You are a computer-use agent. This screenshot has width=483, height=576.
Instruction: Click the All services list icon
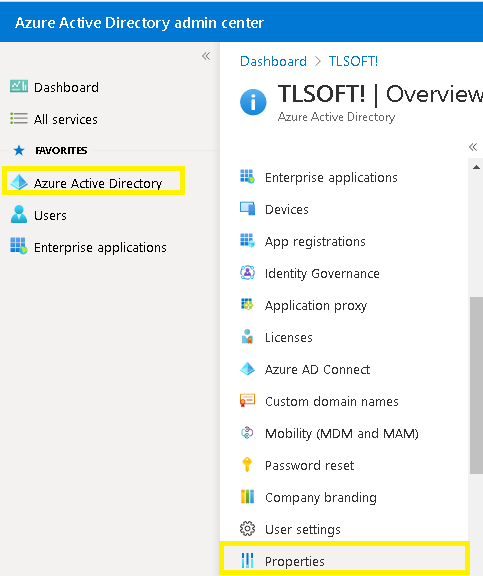[19, 119]
